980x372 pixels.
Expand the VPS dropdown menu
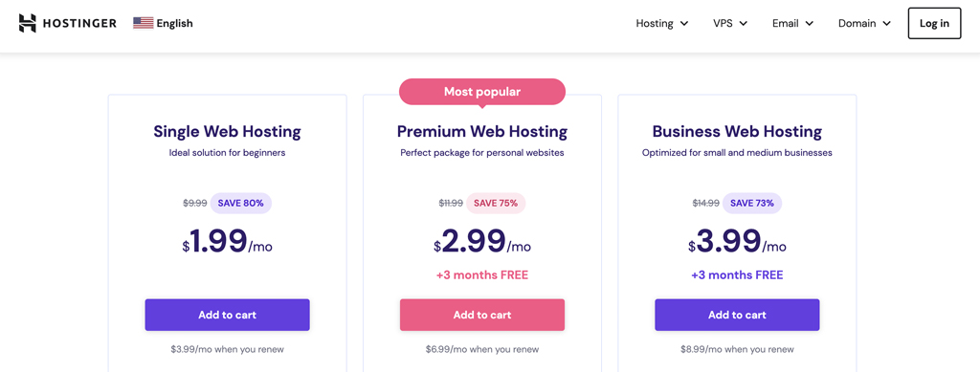(x=730, y=24)
